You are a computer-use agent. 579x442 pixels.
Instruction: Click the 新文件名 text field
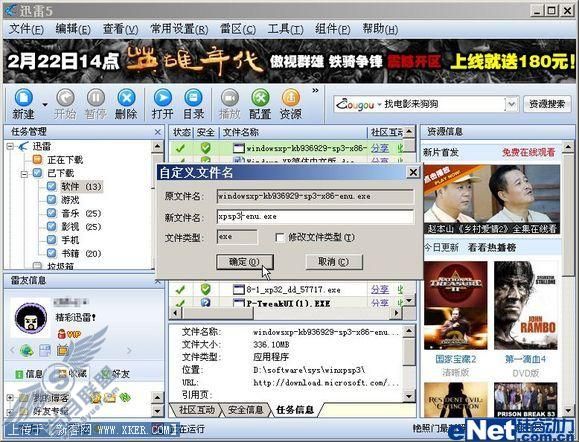click(315, 217)
